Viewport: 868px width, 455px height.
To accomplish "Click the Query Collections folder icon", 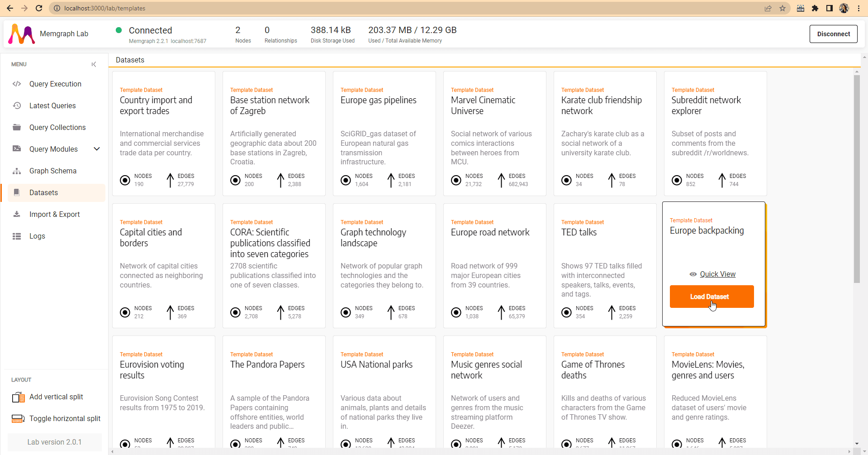I will point(17,127).
